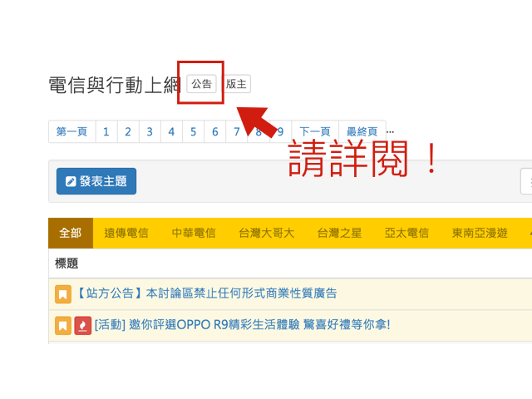Screen dimensions: 532x399
Task: Jump to 最終頁 last page
Action: pos(362,131)
